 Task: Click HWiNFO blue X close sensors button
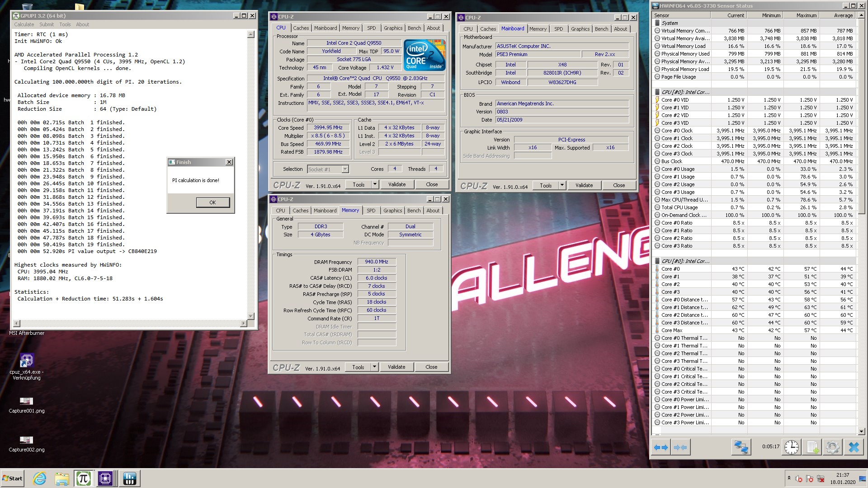click(x=854, y=447)
